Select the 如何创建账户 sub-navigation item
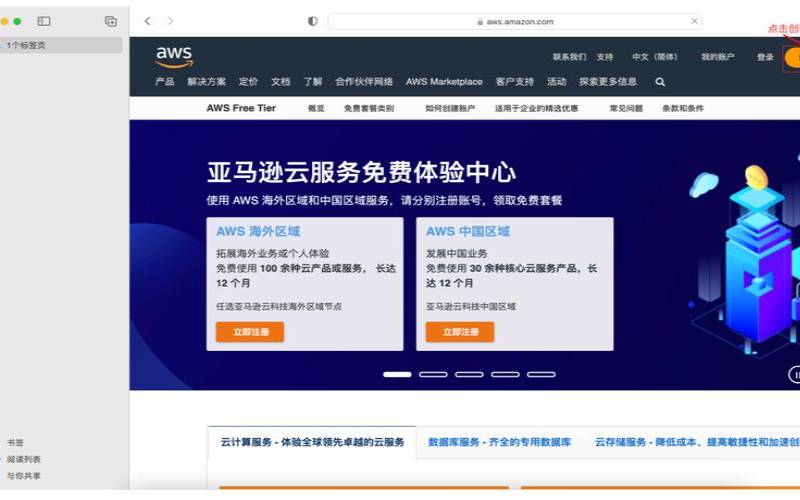 pos(450,108)
